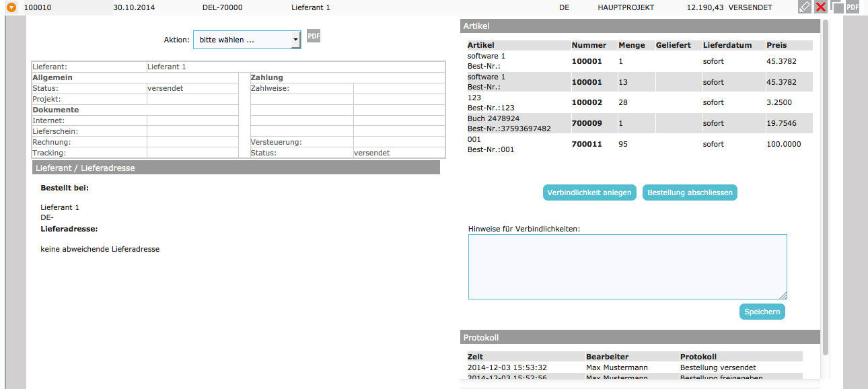The height and width of the screenshot is (389, 868).
Task: Click the 'Bestellung abschliessen' button
Action: pos(690,192)
